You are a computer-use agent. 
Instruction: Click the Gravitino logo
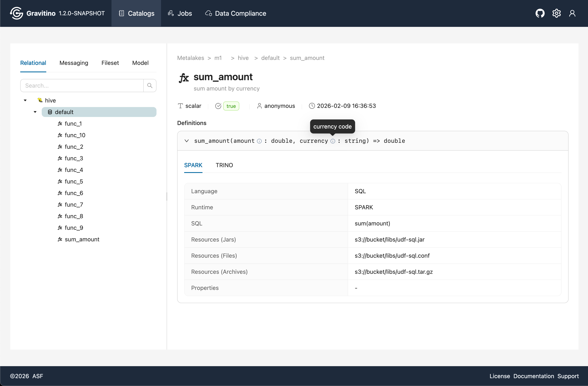click(17, 13)
